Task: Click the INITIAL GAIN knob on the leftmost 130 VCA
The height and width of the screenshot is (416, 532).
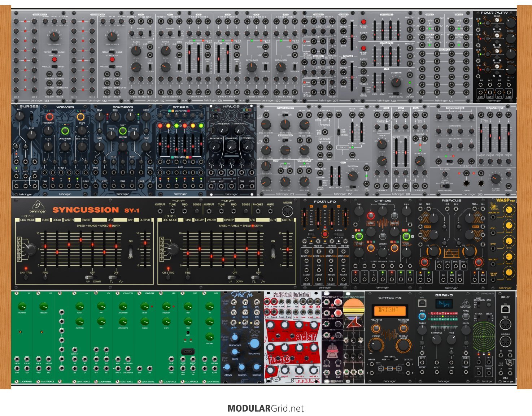Action: coord(252,67)
